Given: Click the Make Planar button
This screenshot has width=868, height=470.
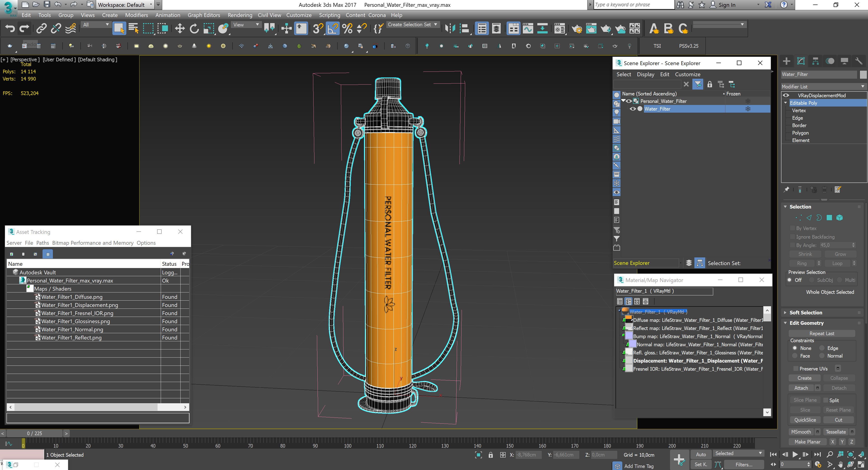Looking at the screenshot, I should 807,442.
